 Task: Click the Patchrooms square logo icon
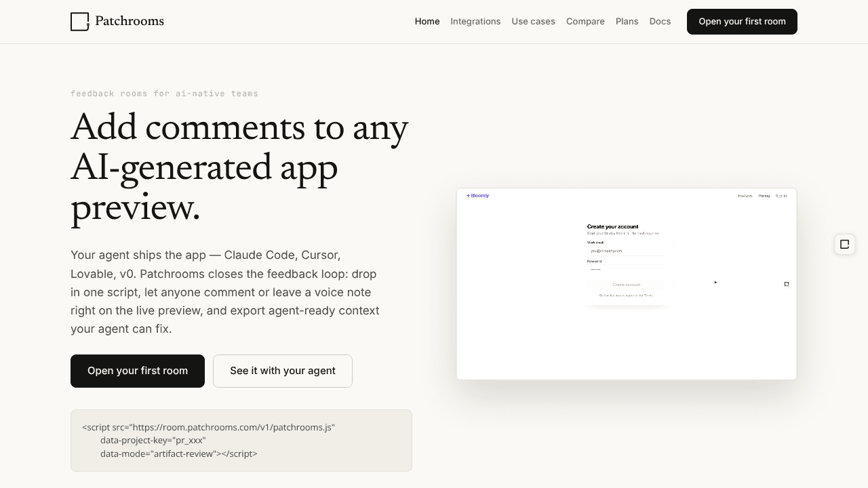[80, 22]
